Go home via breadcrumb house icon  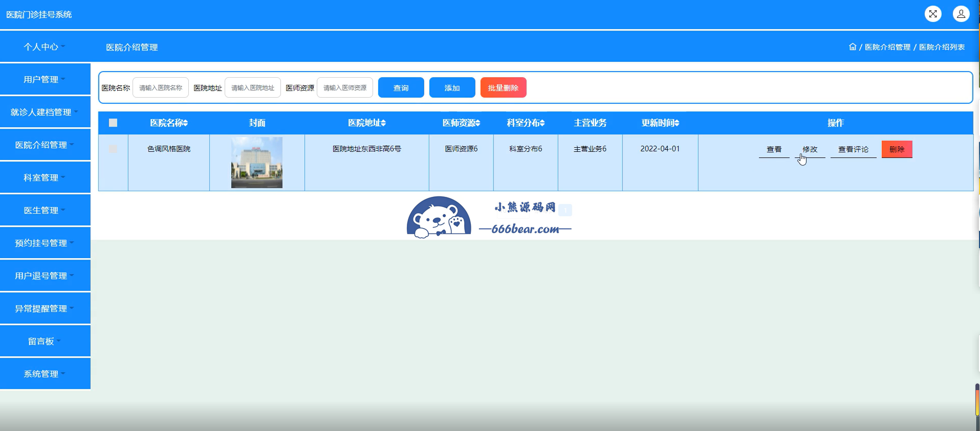coord(853,47)
